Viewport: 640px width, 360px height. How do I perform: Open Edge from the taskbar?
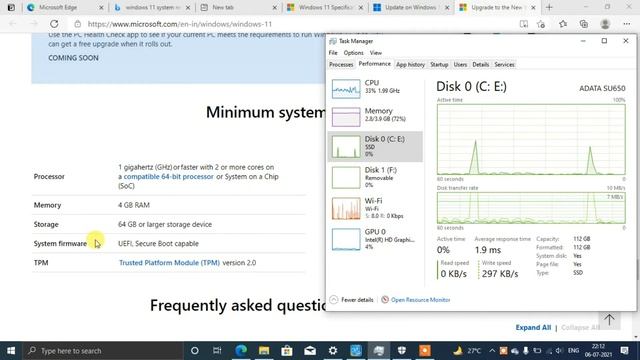241,351
